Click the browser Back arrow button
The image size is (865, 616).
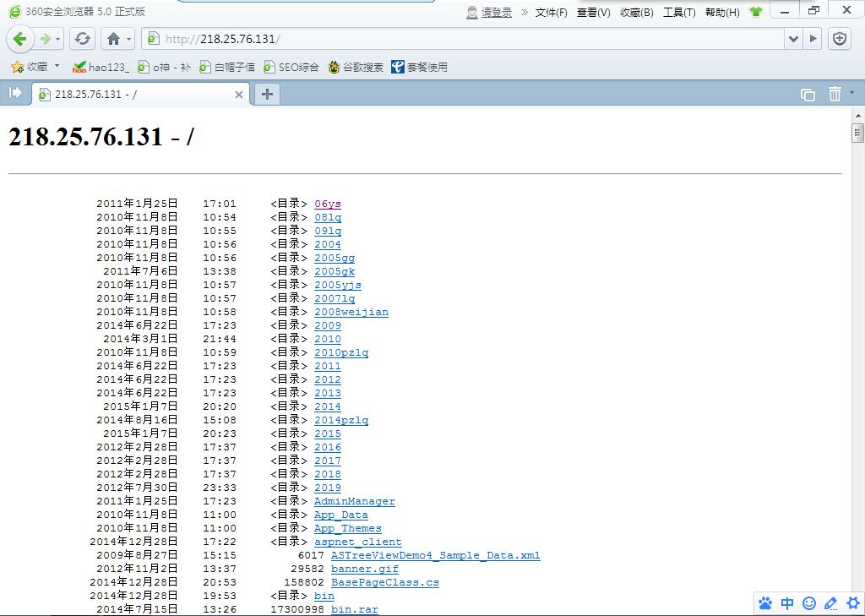20,39
